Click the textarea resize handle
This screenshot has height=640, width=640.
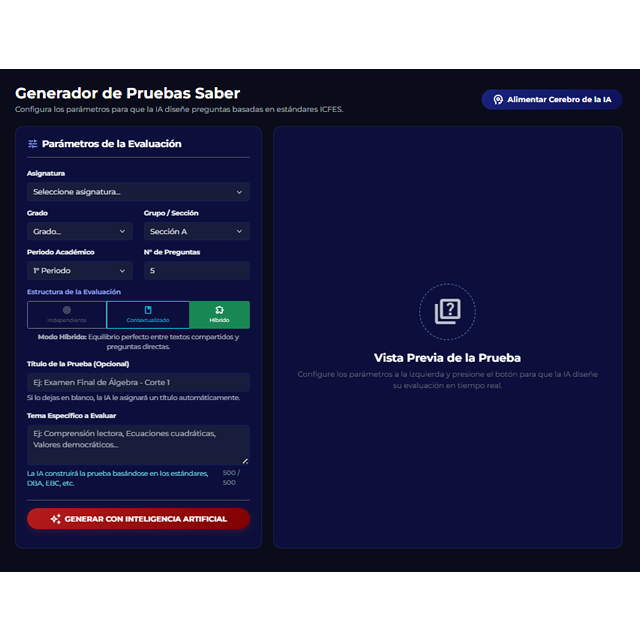pos(245,461)
